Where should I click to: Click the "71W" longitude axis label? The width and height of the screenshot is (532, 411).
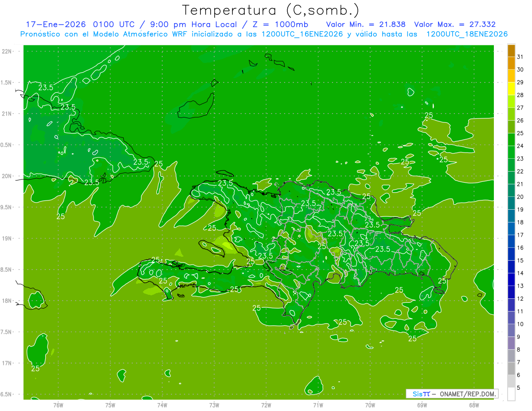tap(318, 405)
